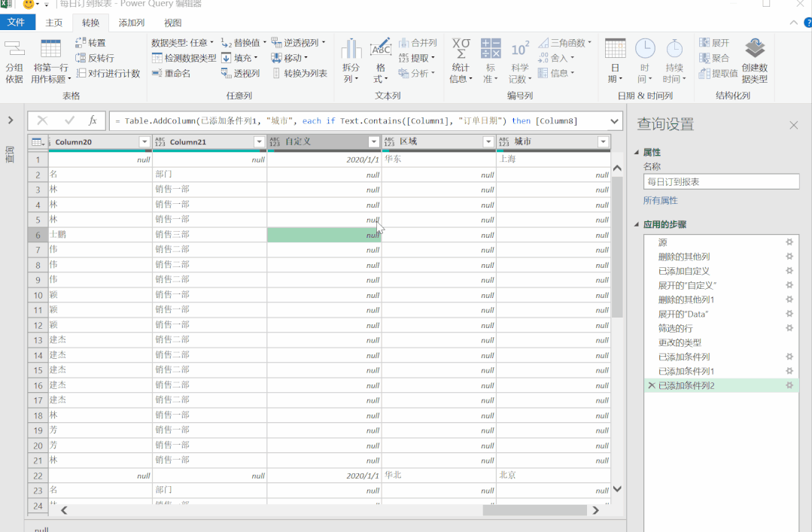Image resolution: width=812 pixels, height=532 pixels.
Task: Click the fx formula button
Action: [93, 120]
